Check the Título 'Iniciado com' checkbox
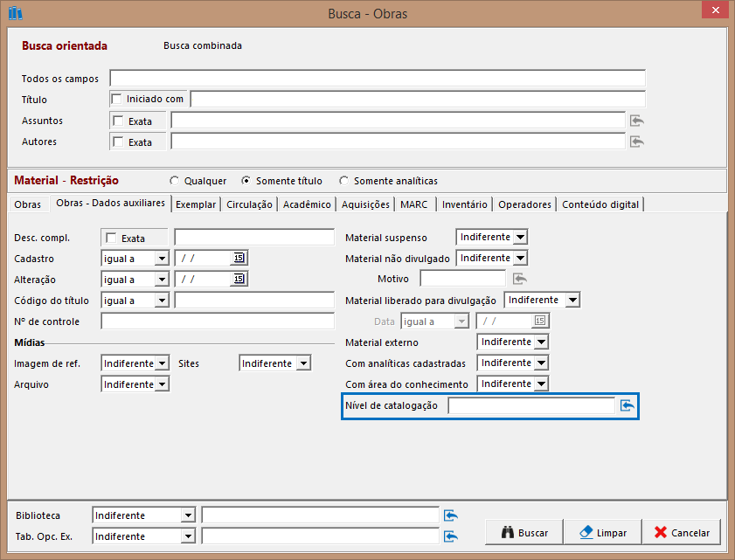The height and width of the screenshot is (560, 735). click(116, 99)
